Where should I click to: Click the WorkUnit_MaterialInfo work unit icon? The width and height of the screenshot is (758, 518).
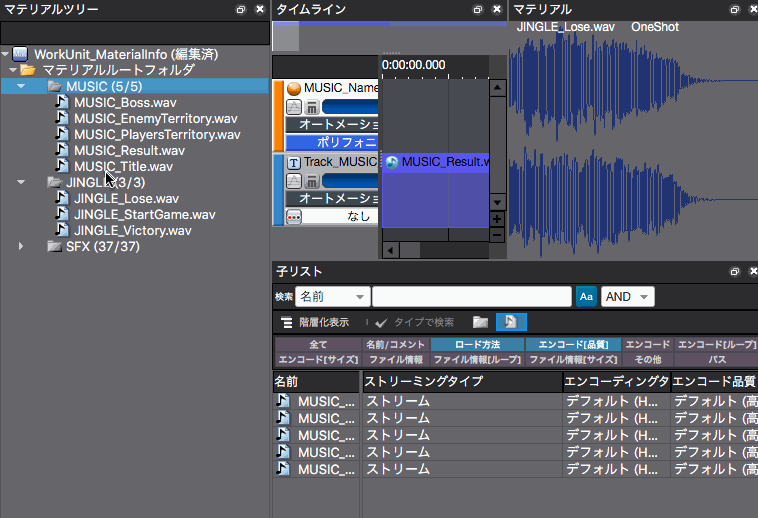click(20, 54)
